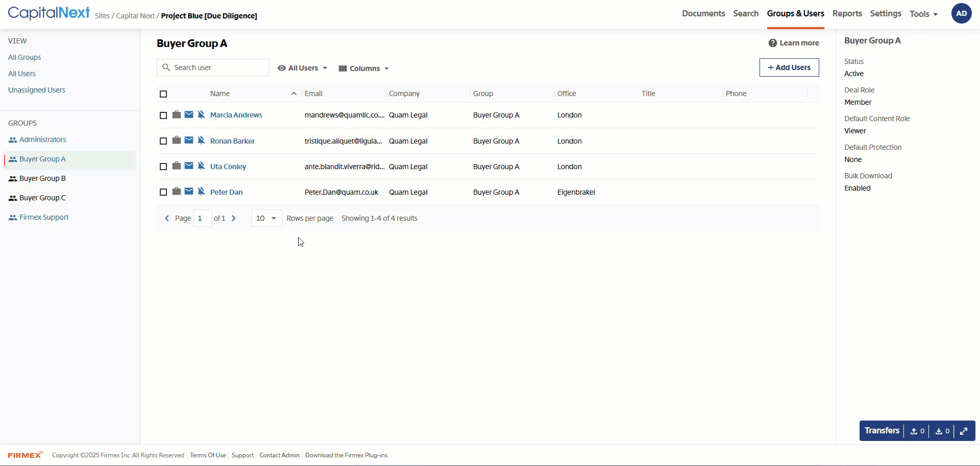Check the Ronan Barker row checkbox

163,141
